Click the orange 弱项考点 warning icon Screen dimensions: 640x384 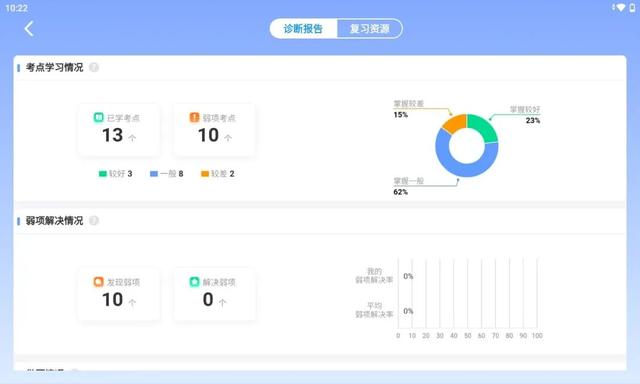[x=194, y=118]
